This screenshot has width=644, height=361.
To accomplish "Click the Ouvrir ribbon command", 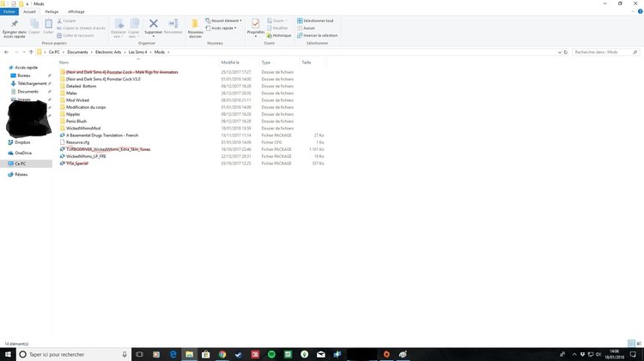I will coord(276,21).
